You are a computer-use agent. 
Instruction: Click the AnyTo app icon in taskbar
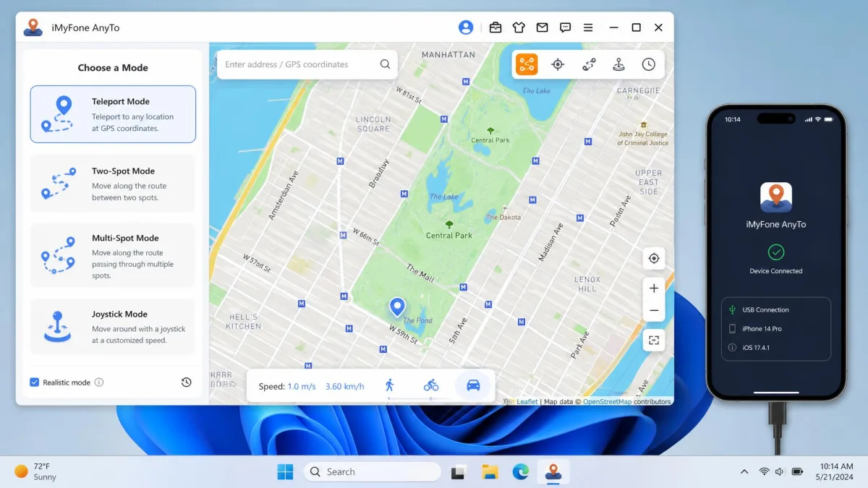tap(553, 472)
